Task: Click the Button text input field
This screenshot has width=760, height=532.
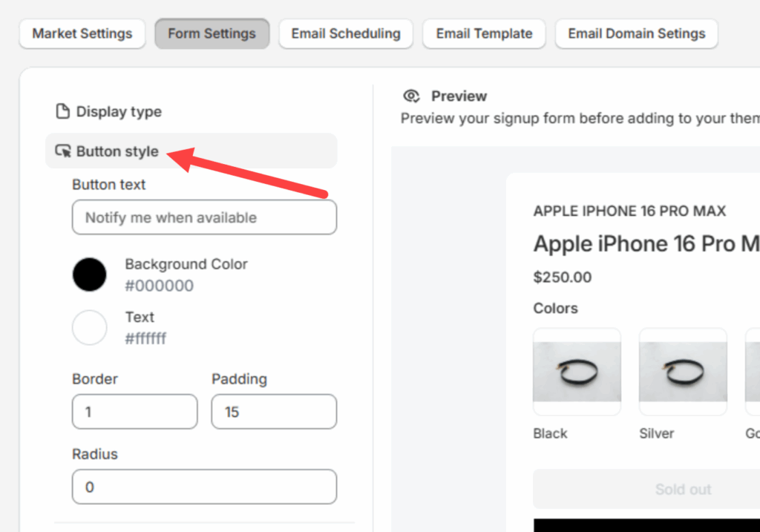Action: (204, 217)
